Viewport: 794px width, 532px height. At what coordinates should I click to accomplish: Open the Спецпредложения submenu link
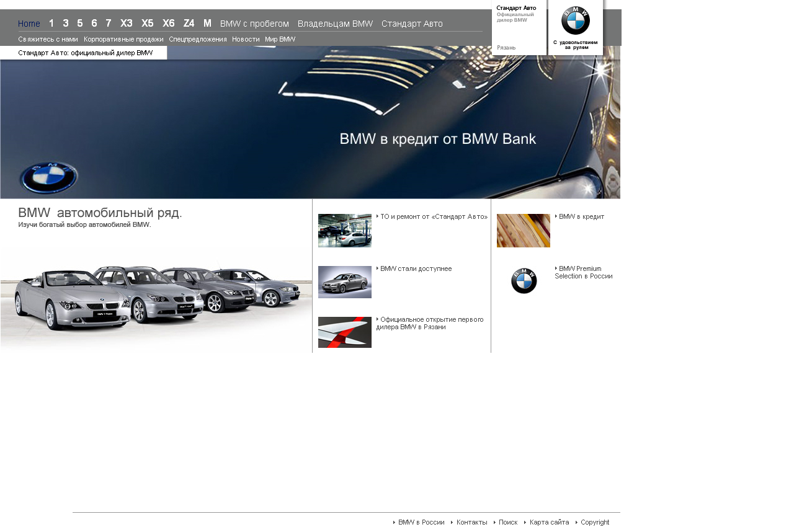[198, 39]
